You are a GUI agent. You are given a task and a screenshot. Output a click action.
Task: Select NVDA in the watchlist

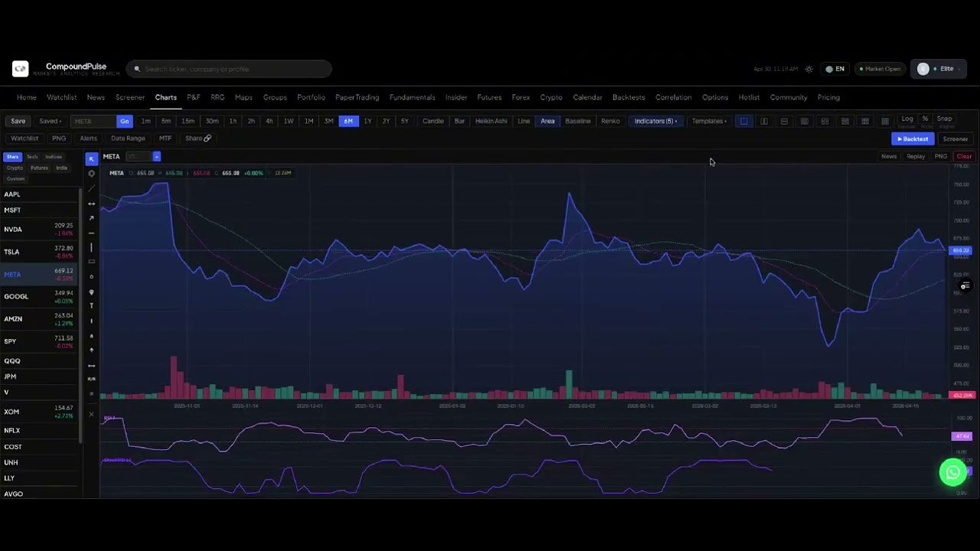click(x=40, y=230)
